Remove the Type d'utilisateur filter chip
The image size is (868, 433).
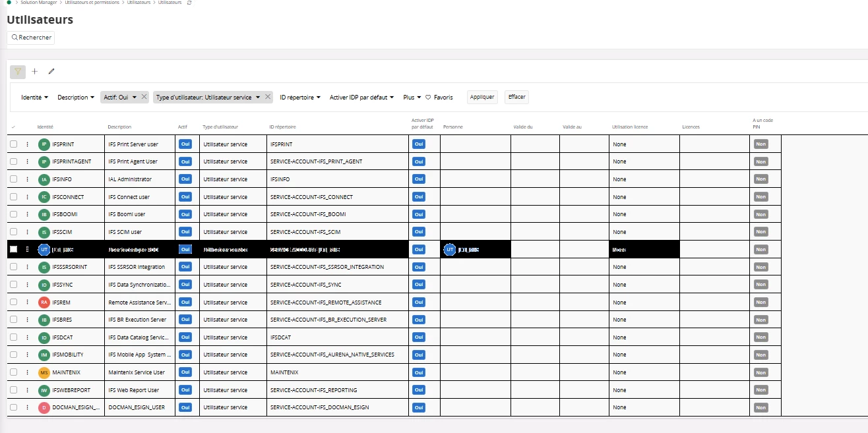(268, 97)
